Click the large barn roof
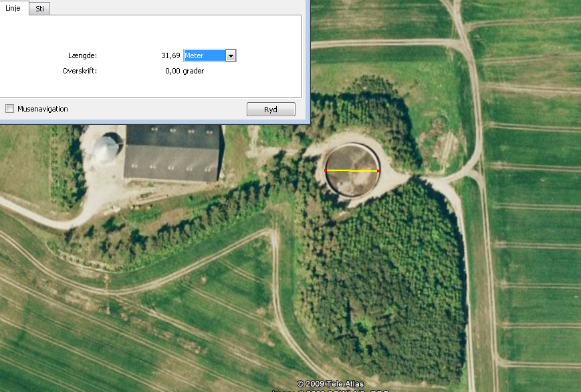The height and width of the screenshot is (392, 581). pyautogui.click(x=174, y=153)
